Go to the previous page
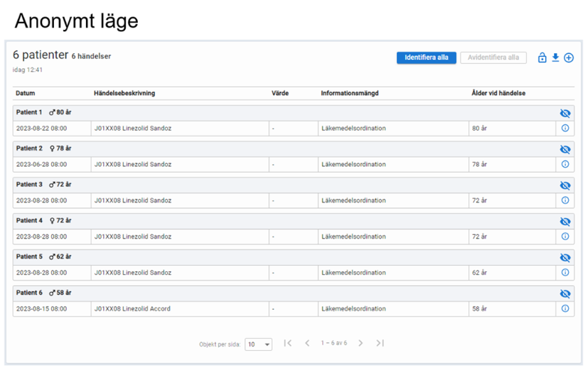588x370 pixels. 307,343
